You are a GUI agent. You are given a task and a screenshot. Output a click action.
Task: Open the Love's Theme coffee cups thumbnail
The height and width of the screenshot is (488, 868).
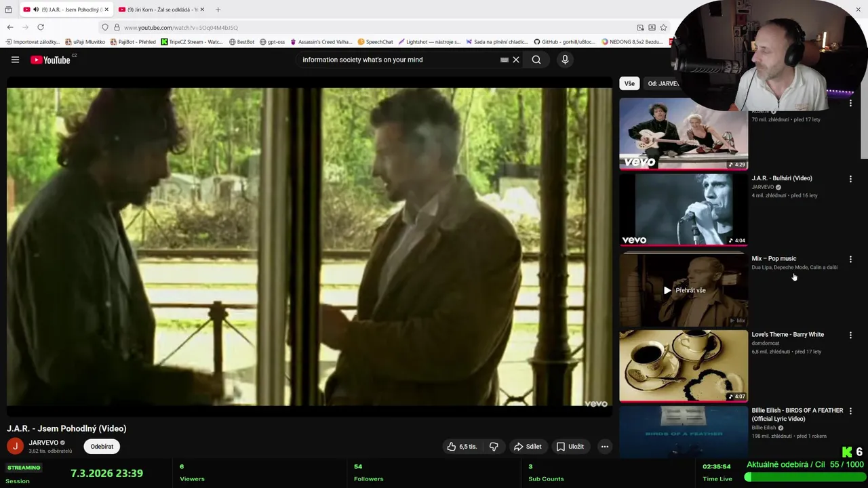coord(684,366)
